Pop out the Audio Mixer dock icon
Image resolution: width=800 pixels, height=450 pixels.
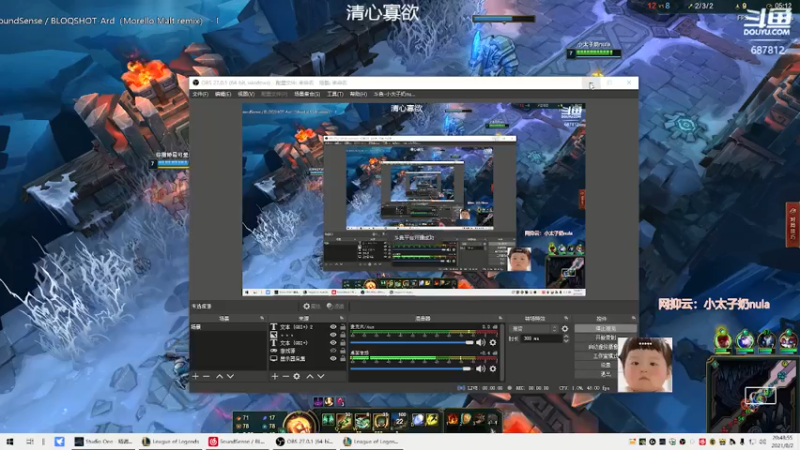[x=500, y=318]
